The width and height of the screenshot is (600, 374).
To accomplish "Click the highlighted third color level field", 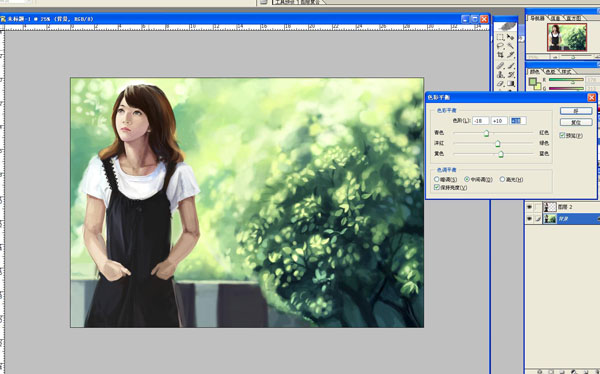I will click(518, 121).
